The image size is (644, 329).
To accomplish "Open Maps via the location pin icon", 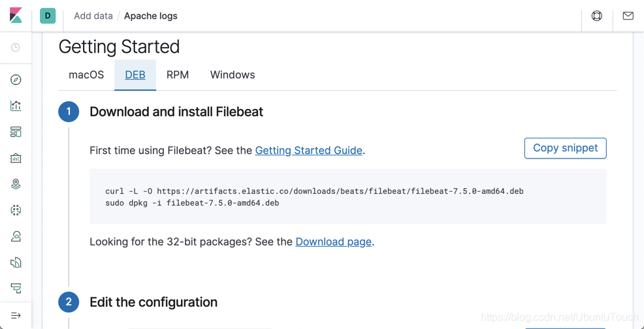I will (16, 184).
